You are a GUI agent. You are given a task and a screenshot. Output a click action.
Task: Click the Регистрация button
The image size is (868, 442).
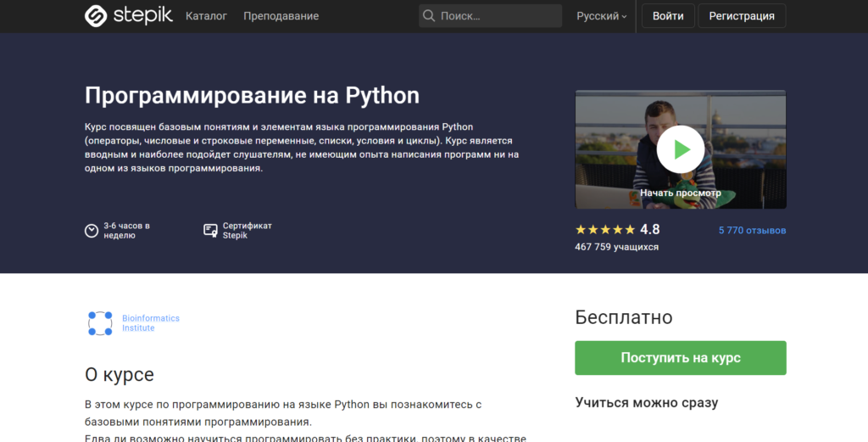pyautogui.click(x=742, y=16)
